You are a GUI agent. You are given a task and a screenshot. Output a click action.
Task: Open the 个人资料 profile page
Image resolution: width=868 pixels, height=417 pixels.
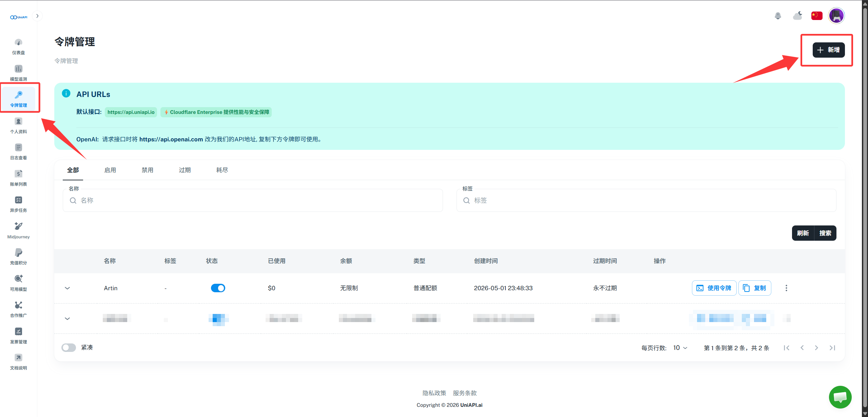click(18, 125)
